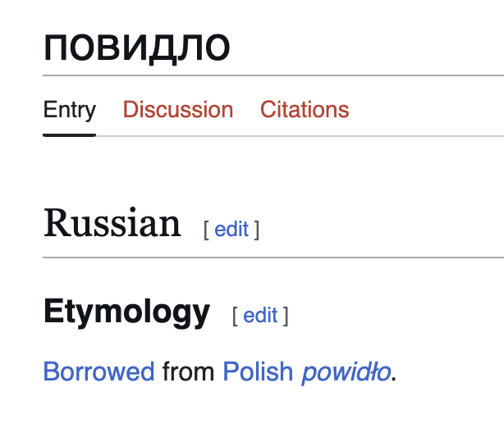Select the Entry tab
Screen dimensions: 504x433
[69, 110]
